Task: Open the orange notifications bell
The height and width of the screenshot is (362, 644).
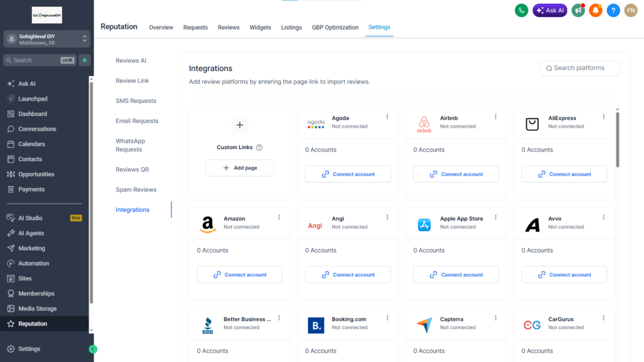Action: coord(596,10)
